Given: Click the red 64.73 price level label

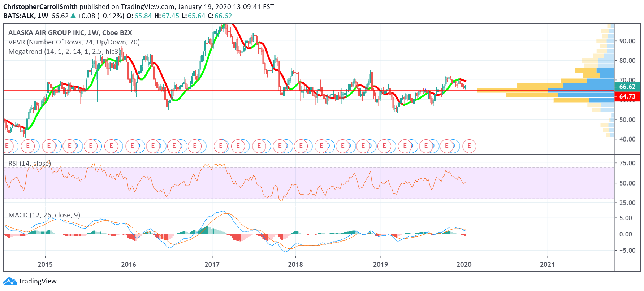Looking at the screenshot, I should click(627, 96).
